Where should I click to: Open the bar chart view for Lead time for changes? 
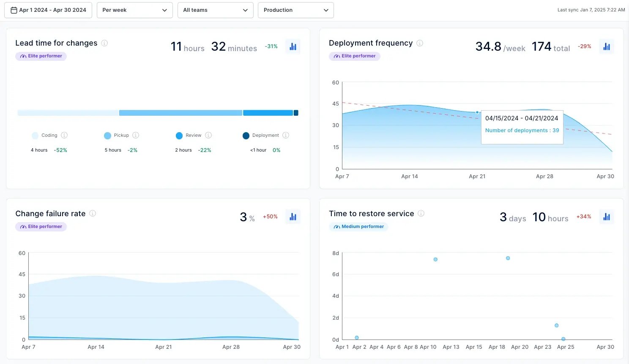tap(293, 46)
